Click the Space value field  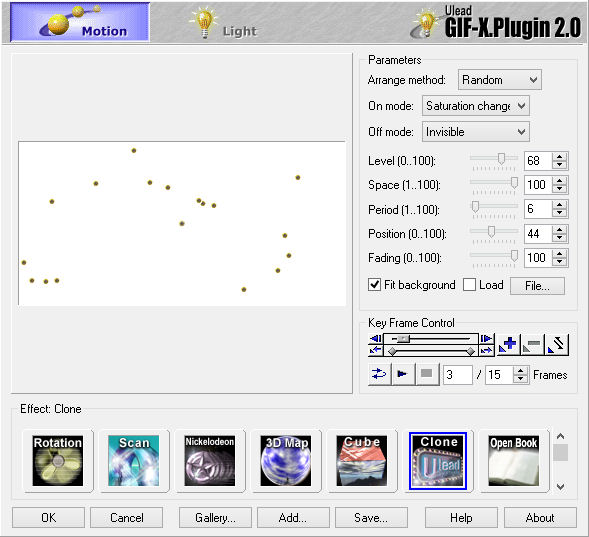pos(538,185)
